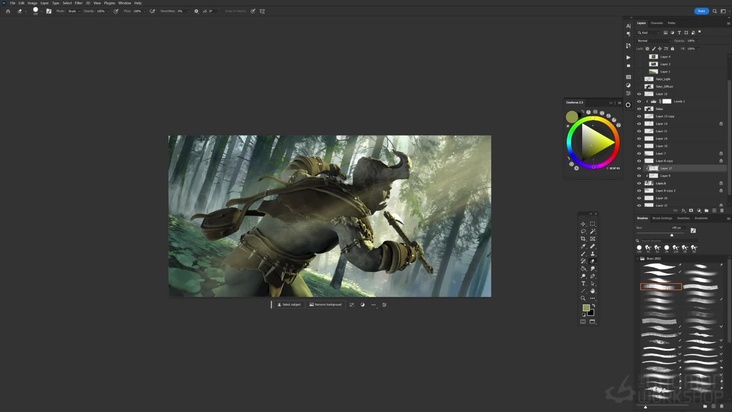Open Swatches tab beside Brush Settings
The image size is (732, 412).
pyautogui.click(x=683, y=218)
